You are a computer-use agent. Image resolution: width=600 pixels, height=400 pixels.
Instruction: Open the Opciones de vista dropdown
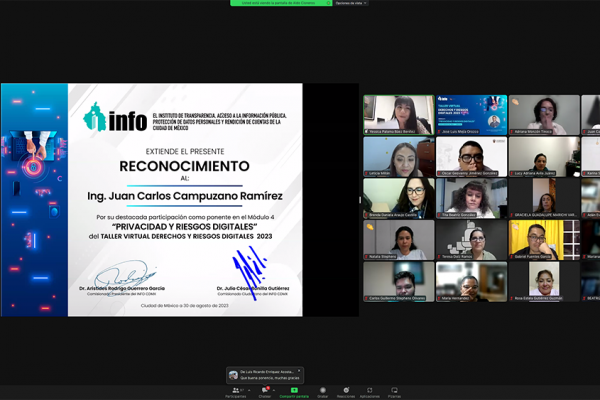(351, 3)
